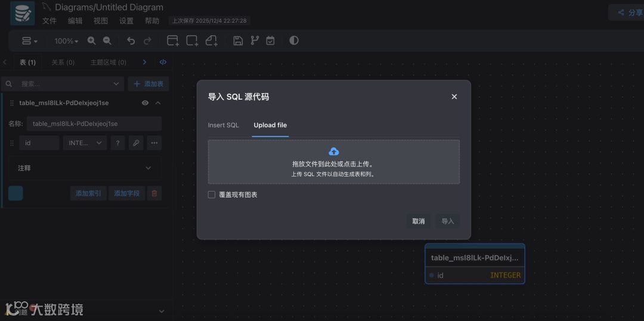Click the id INTEGER row in canvas table
644x321 pixels.
[x=475, y=276]
